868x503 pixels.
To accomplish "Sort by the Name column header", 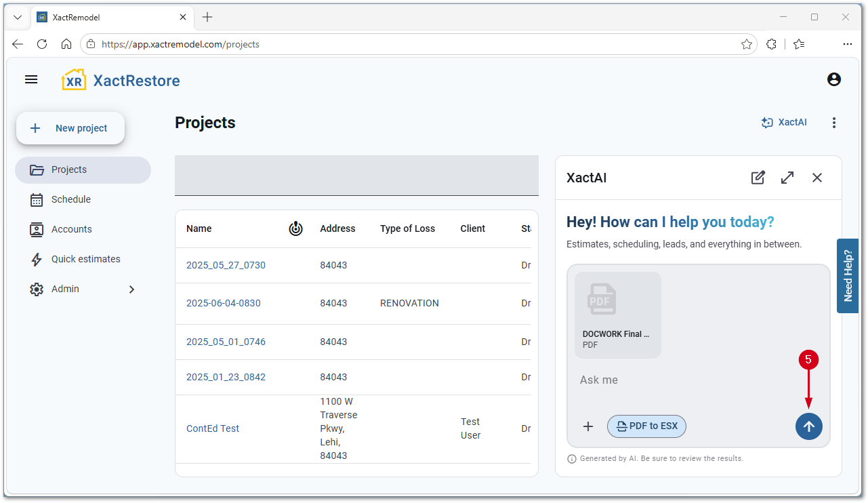I will 199,228.
